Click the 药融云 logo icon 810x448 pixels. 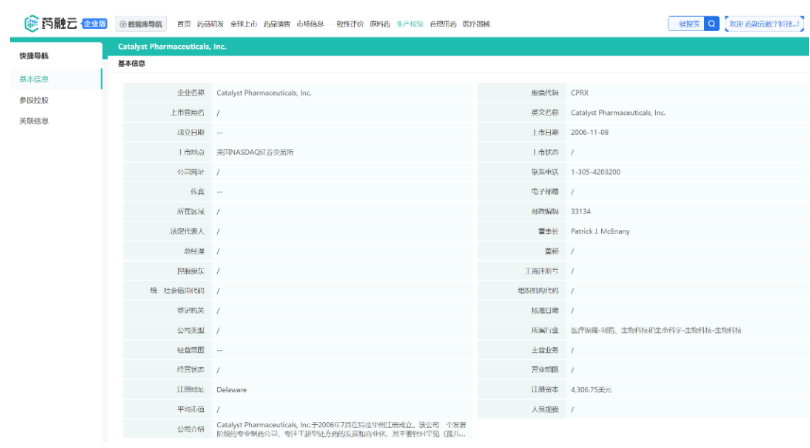[32, 23]
